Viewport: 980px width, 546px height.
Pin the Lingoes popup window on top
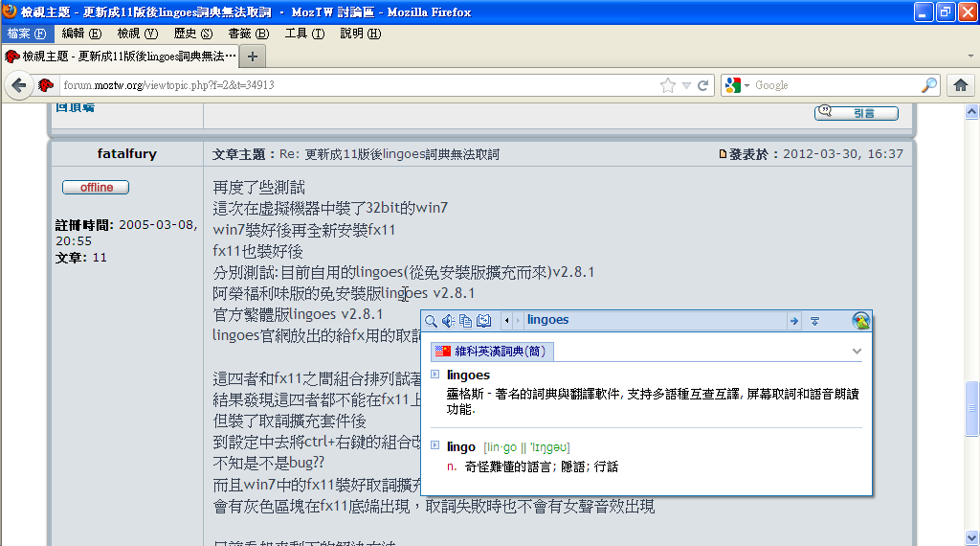[x=815, y=321]
